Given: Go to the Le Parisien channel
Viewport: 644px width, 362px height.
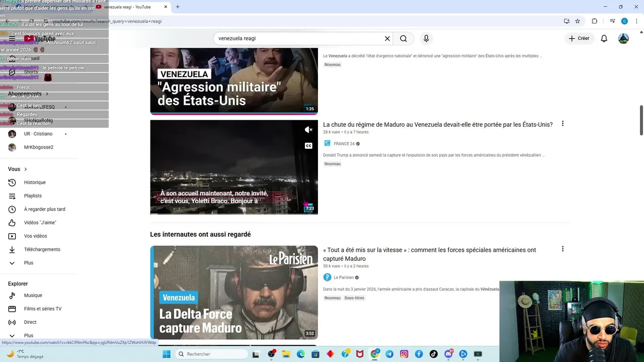Looking at the screenshot, I should 344,278.
